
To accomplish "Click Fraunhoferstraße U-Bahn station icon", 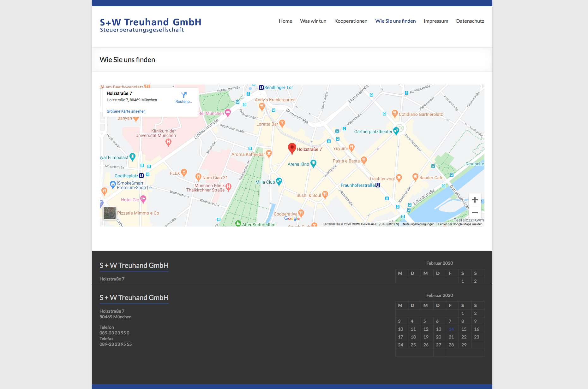I will click(x=378, y=185).
